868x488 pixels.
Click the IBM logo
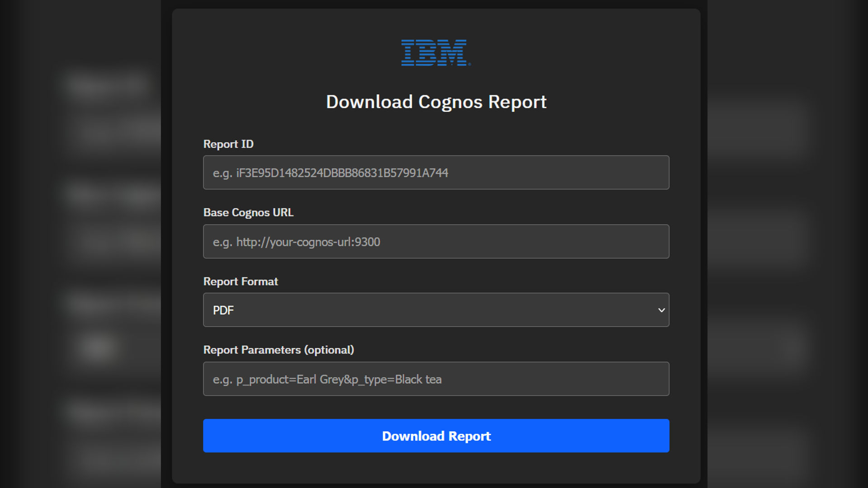tap(435, 52)
